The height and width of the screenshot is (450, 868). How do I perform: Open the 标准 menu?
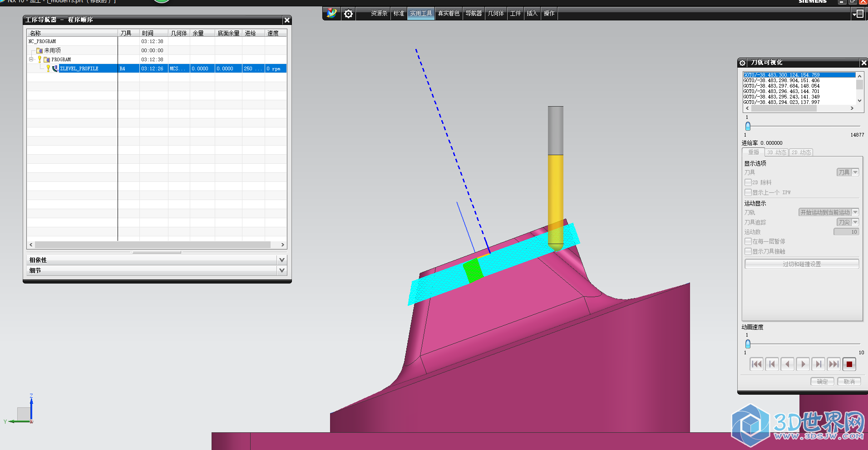pyautogui.click(x=399, y=14)
